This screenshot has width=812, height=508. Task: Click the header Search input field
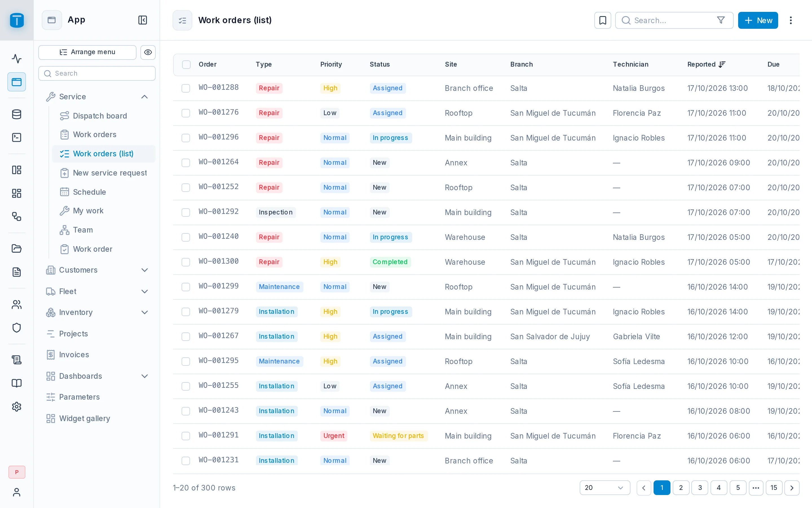click(674, 20)
